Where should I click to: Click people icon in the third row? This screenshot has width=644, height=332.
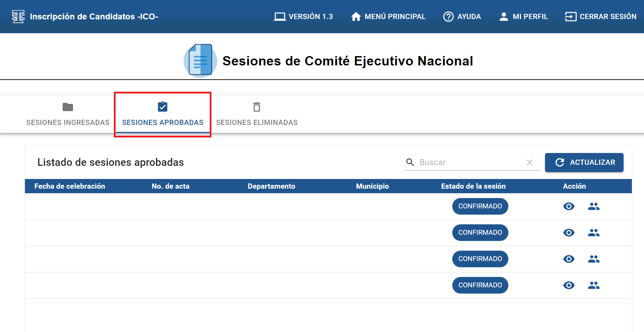click(593, 259)
